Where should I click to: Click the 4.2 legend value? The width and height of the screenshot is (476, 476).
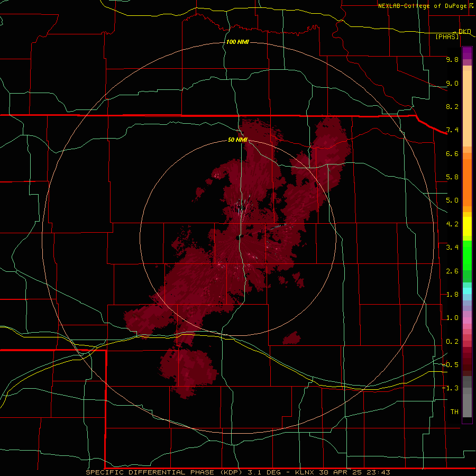[x=452, y=224]
